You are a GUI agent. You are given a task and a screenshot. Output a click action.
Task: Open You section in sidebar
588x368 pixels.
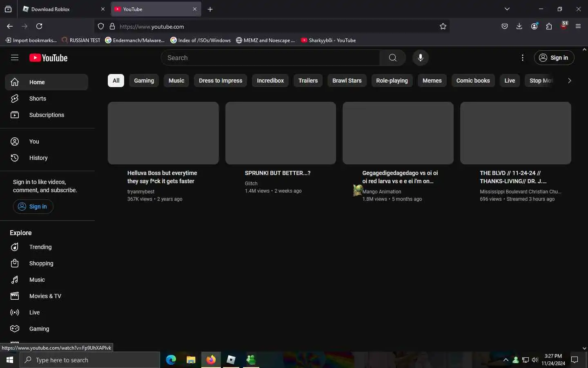tap(47, 141)
